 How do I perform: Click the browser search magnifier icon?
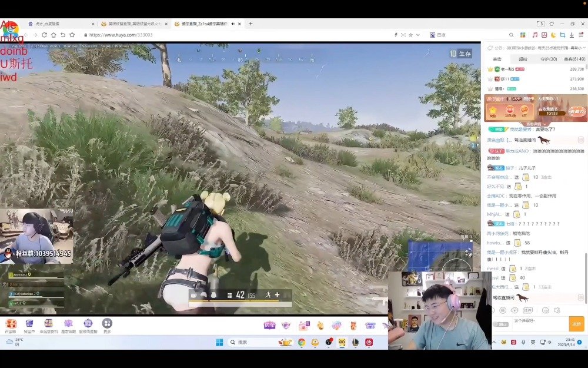pos(511,35)
